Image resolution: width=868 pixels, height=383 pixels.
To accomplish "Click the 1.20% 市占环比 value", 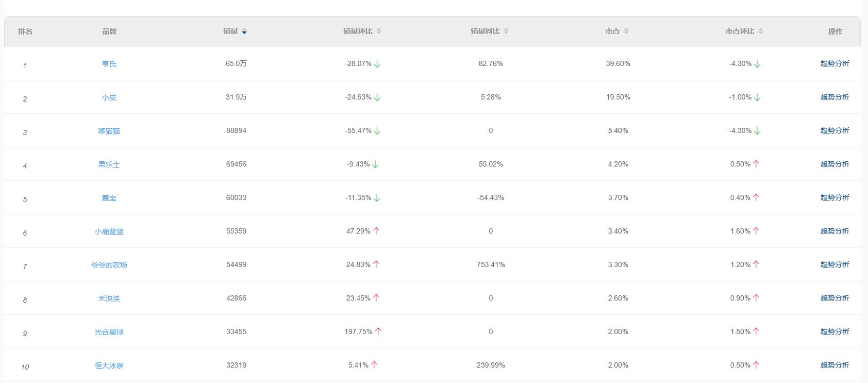I will point(740,264).
